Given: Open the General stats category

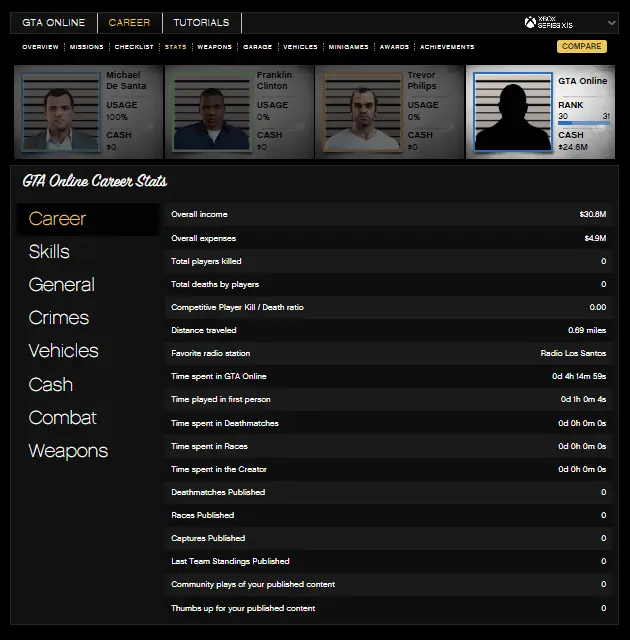Looking at the screenshot, I should coord(62,285).
